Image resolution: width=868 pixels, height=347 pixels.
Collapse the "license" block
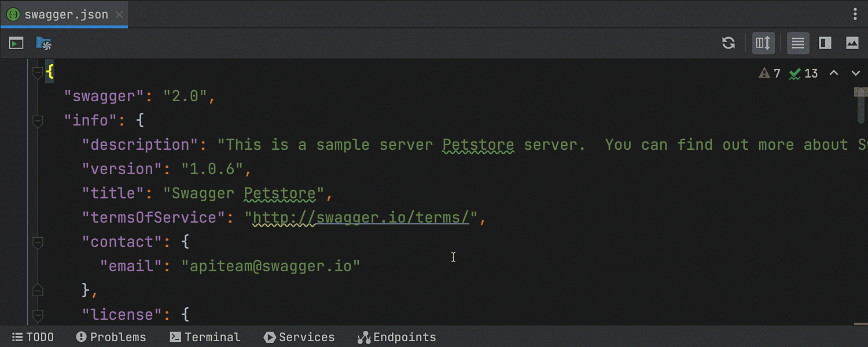(38, 315)
